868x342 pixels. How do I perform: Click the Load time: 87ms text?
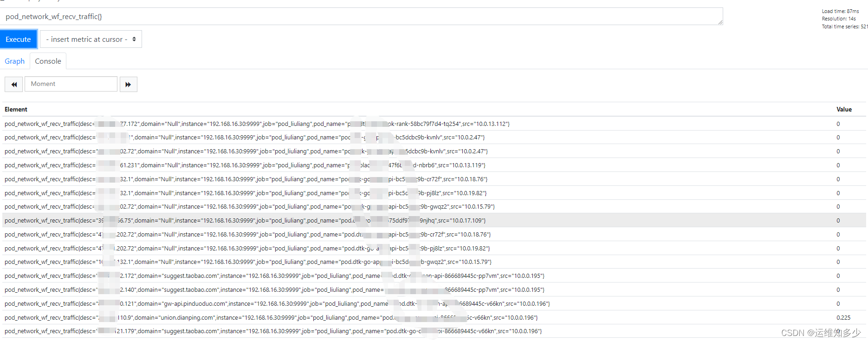tap(840, 11)
